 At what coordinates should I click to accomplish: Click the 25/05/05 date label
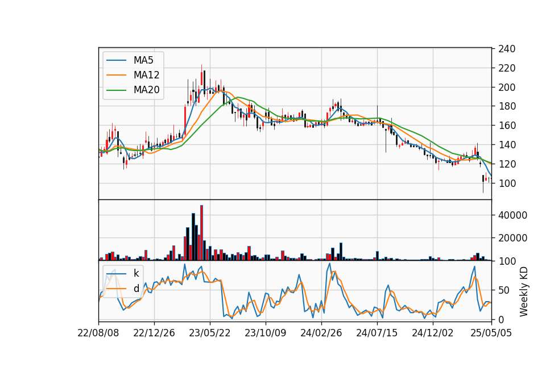(491, 333)
